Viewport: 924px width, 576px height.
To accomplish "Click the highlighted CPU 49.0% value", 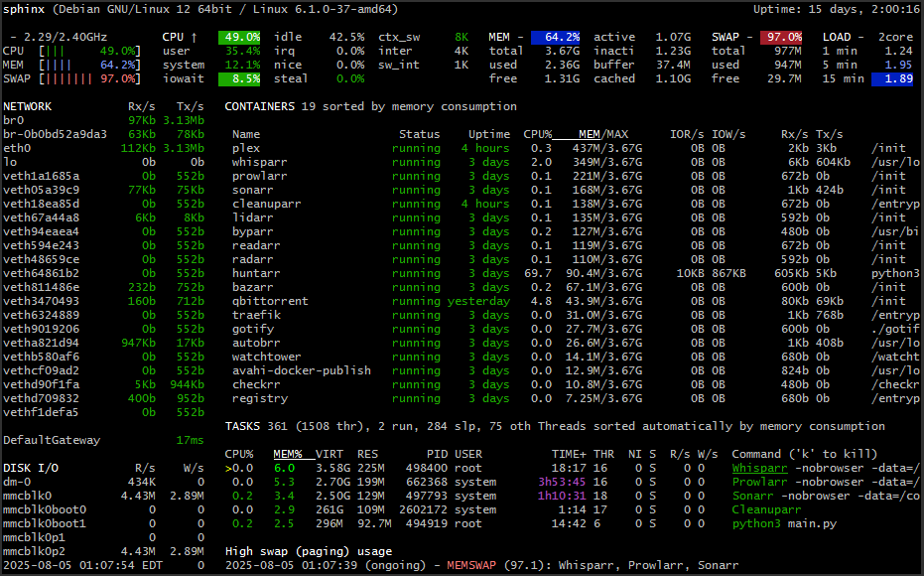I will (x=239, y=37).
